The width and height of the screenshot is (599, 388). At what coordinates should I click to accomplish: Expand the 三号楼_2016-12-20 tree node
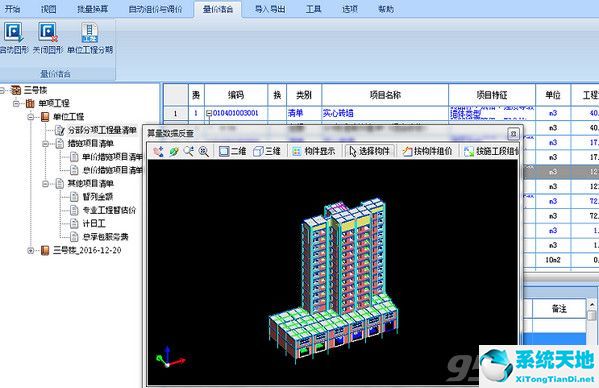[x=31, y=251]
